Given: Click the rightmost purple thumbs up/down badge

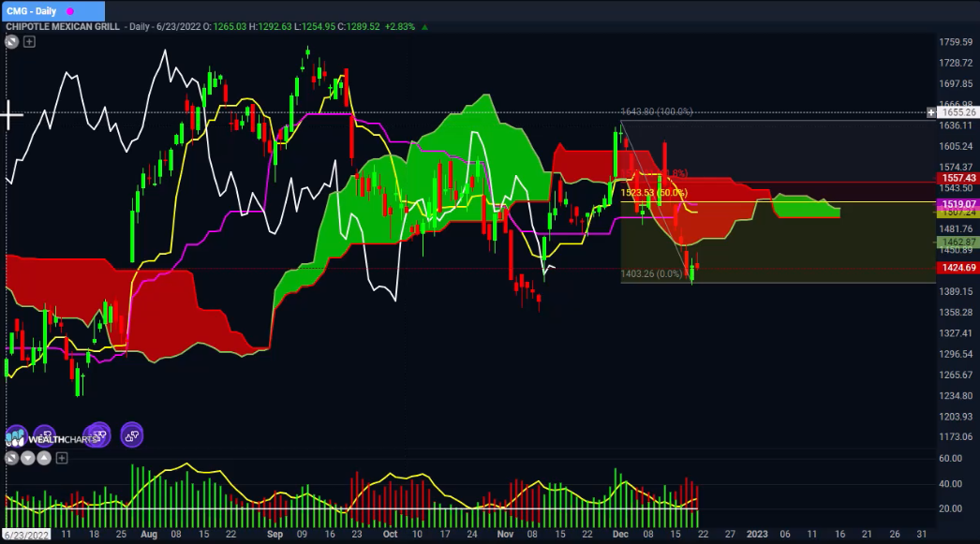Looking at the screenshot, I should (x=132, y=435).
